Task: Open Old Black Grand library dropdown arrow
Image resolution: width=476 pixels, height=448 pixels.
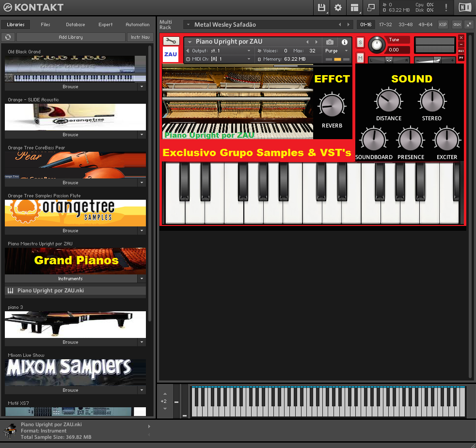Action: point(142,87)
